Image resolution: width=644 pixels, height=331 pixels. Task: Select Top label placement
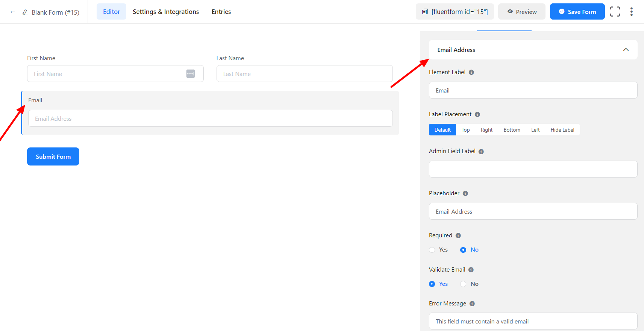click(465, 130)
